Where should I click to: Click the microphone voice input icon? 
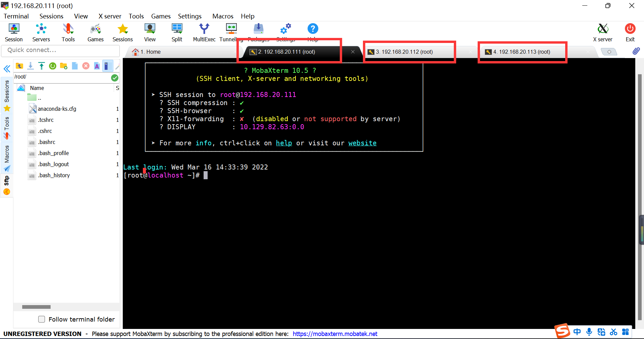[589, 332]
